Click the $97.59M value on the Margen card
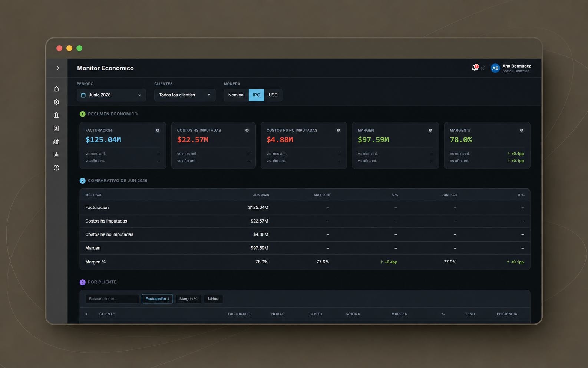 pos(373,140)
